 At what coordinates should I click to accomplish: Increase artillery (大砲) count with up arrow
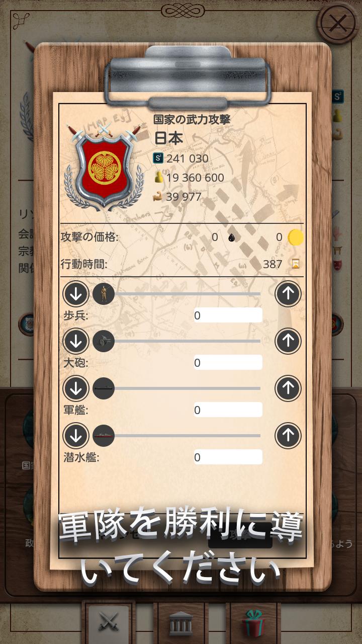[x=288, y=341]
